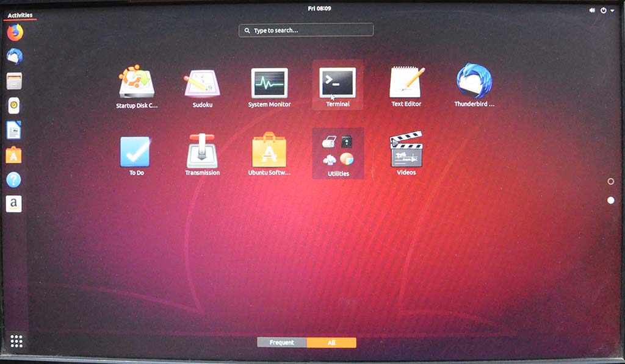
Task: Go to the first page via hollow page dot
Action: pos(610,182)
